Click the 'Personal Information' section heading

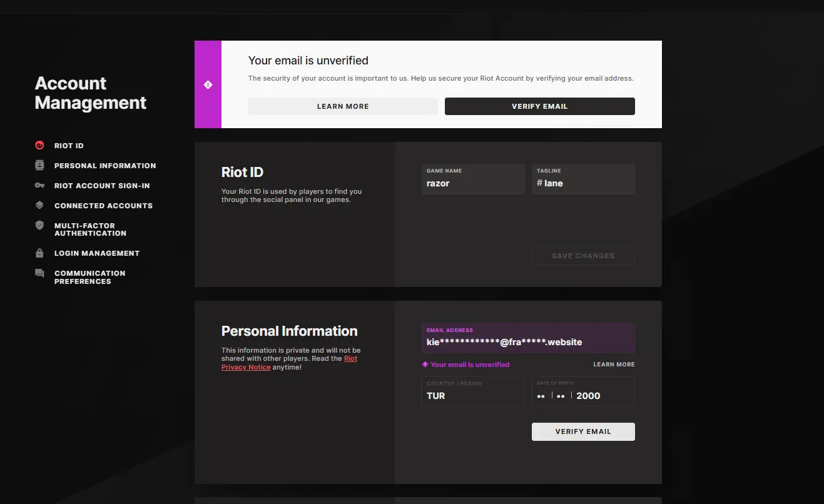pos(290,331)
